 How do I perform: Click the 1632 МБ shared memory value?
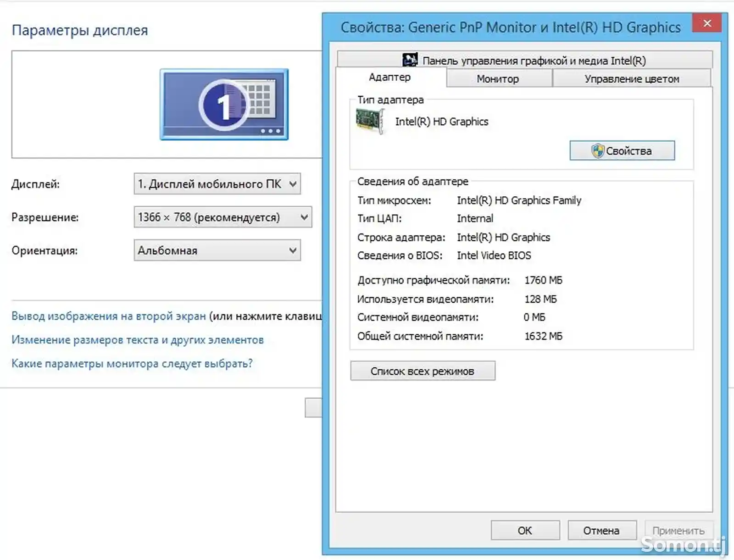point(543,336)
